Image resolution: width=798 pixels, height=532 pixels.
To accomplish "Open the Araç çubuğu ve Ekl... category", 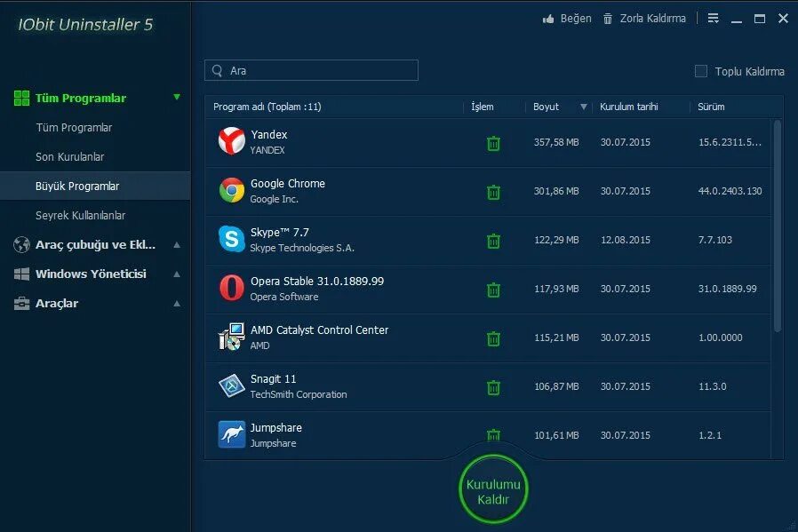I will [96, 244].
